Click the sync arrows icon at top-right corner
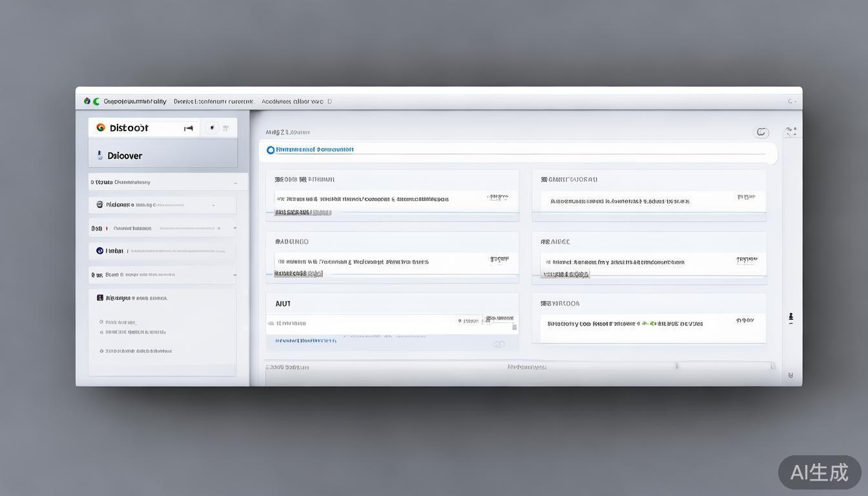This screenshot has height=496, width=868. [790, 132]
